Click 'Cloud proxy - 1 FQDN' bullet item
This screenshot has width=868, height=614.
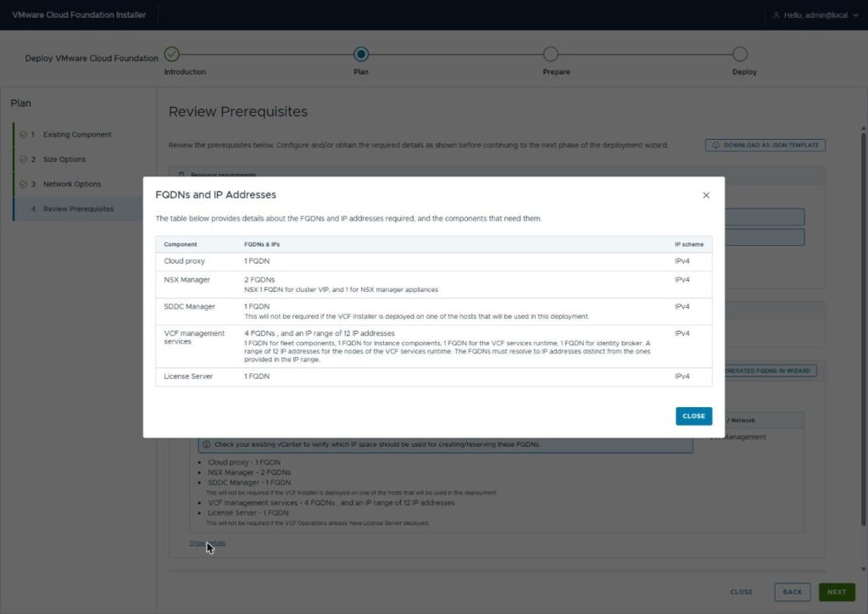(244, 462)
